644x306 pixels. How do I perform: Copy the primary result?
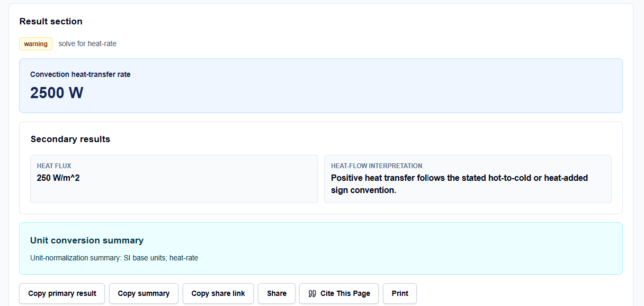62,293
